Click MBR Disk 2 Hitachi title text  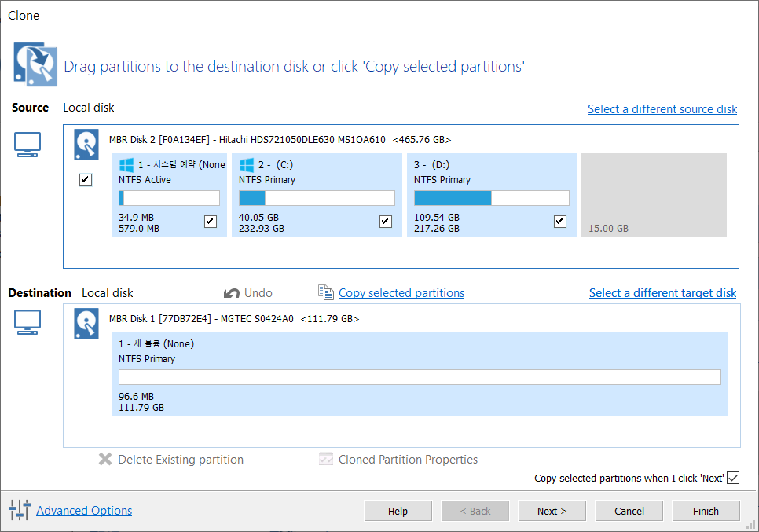tap(280, 139)
